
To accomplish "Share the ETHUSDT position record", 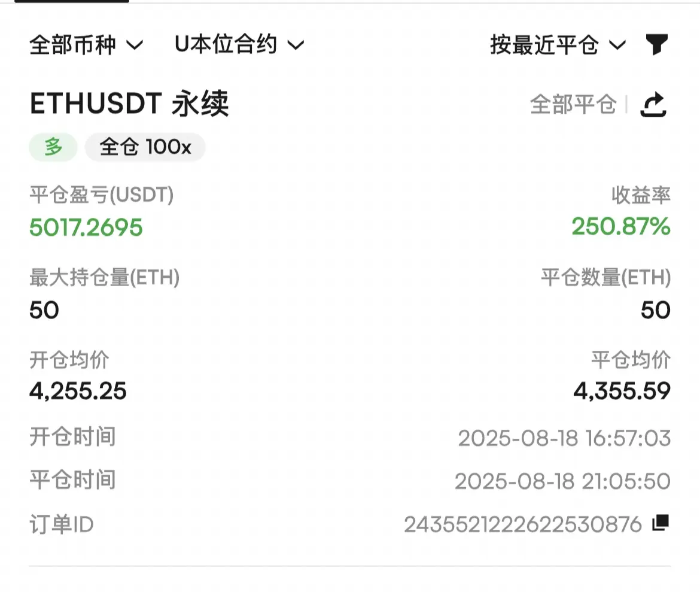I will (653, 105).
